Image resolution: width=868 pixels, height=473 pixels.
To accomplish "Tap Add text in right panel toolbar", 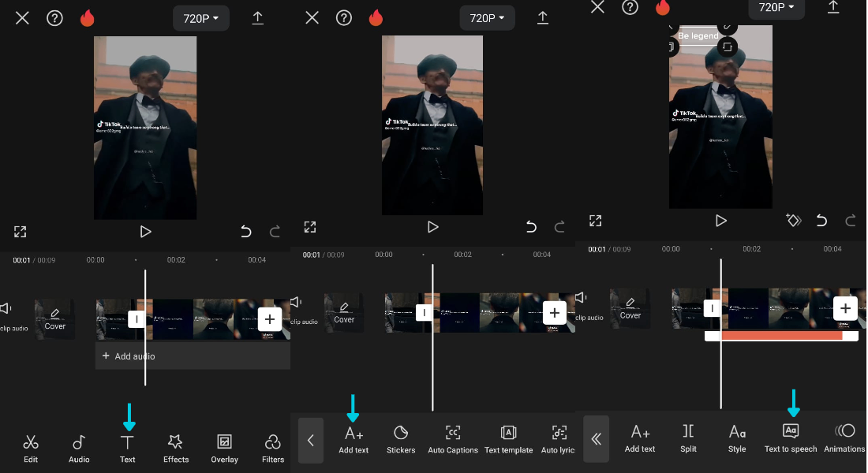I will 640,438.
